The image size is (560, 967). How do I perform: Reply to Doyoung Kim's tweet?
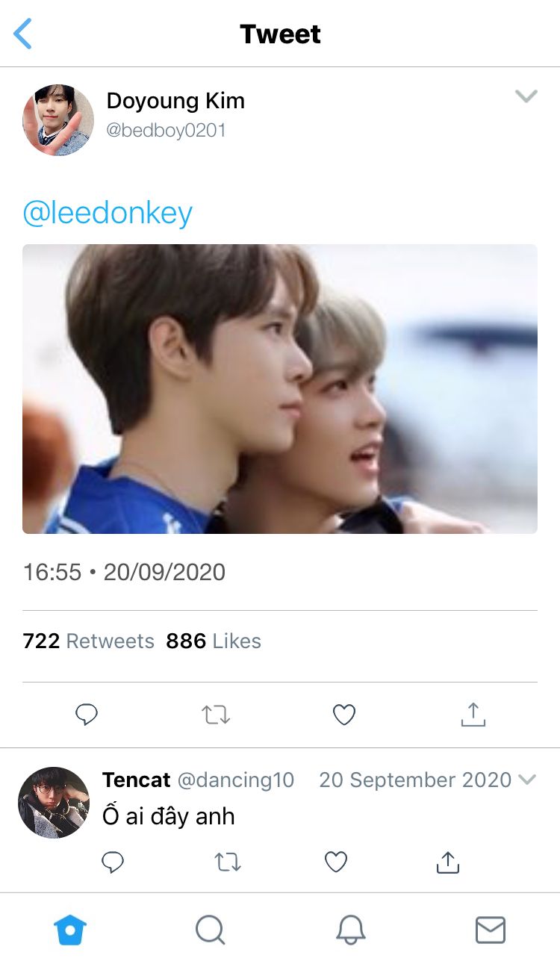click(87, 715)
